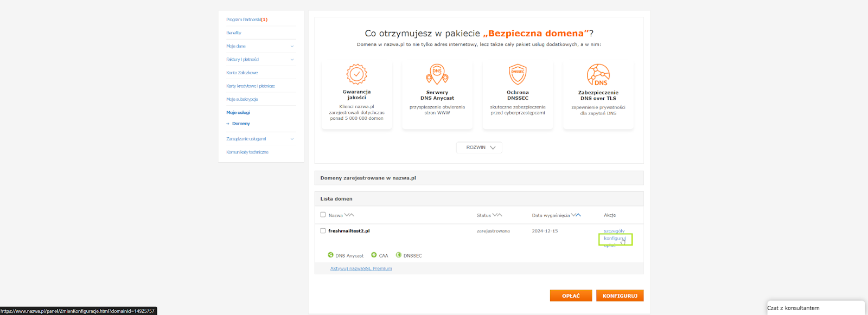This screenshot has height=315, width=868.
Task: Go to Domeny submenu item
Action: pyautogui.click(x=241, y=124)
